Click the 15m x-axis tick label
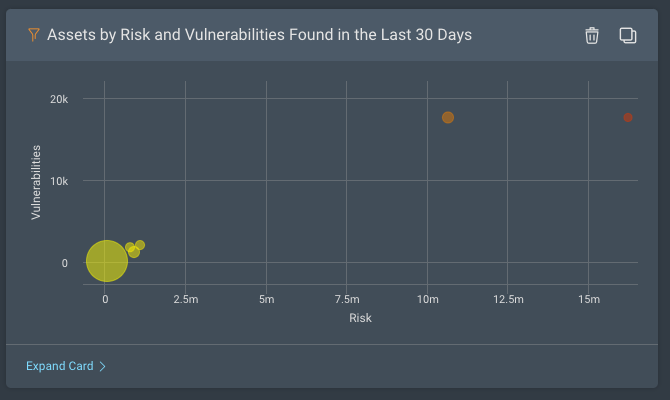This screenshot has height=400, width=670. (589, 299)
